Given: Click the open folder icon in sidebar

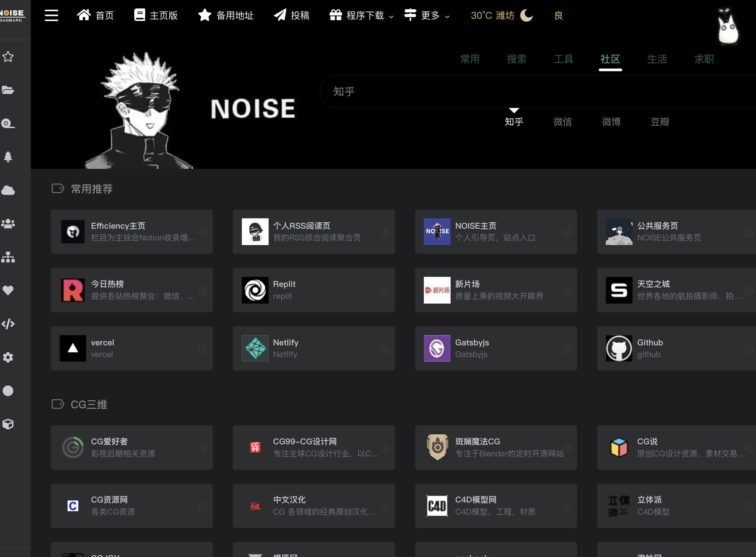Looking at the screenshot, I should coord(8,90).
